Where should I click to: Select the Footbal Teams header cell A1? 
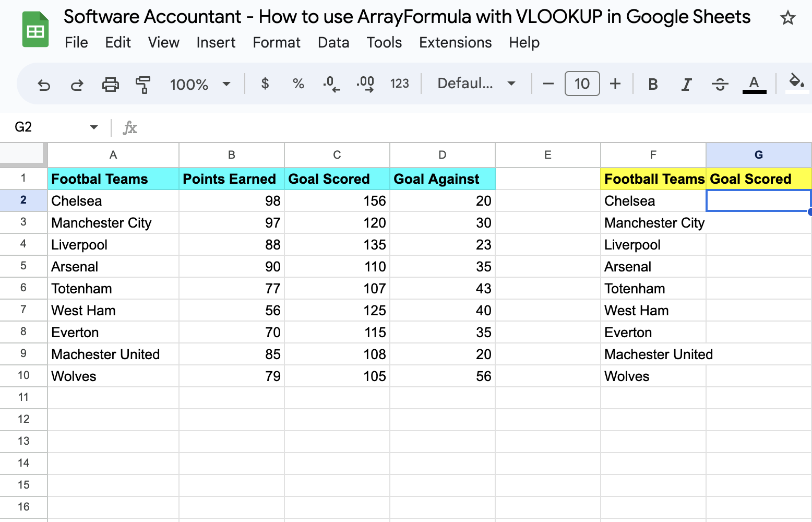point(113,179)
